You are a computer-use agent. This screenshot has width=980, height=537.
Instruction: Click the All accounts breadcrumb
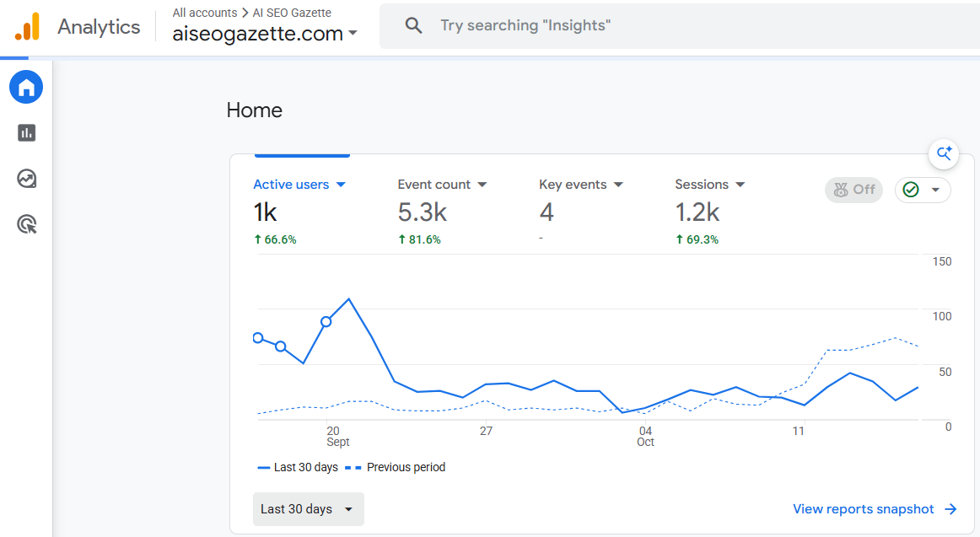coord(205,13)
